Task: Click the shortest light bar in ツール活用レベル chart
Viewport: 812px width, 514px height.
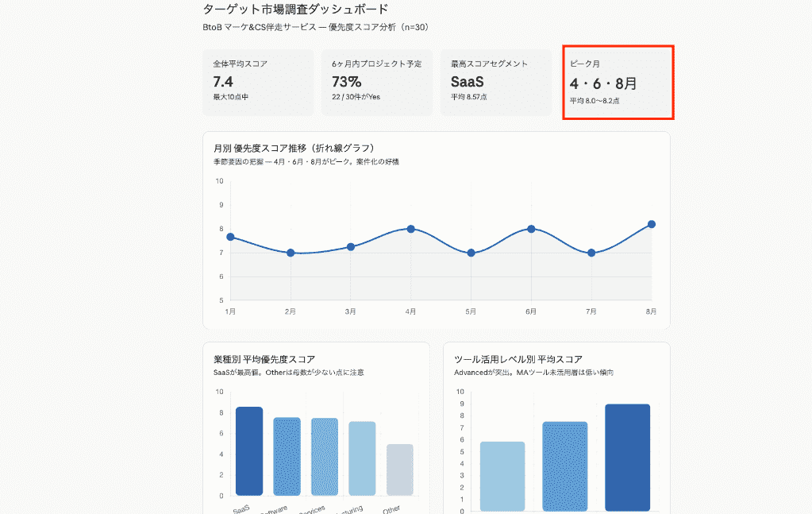Action: 502,477
